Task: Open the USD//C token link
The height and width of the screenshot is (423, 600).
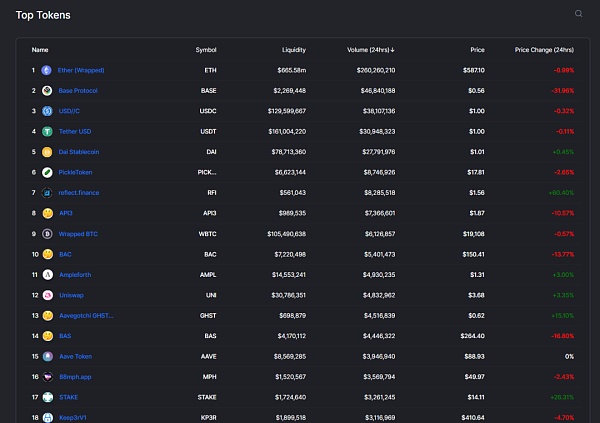Action: (x=69, y=111)
